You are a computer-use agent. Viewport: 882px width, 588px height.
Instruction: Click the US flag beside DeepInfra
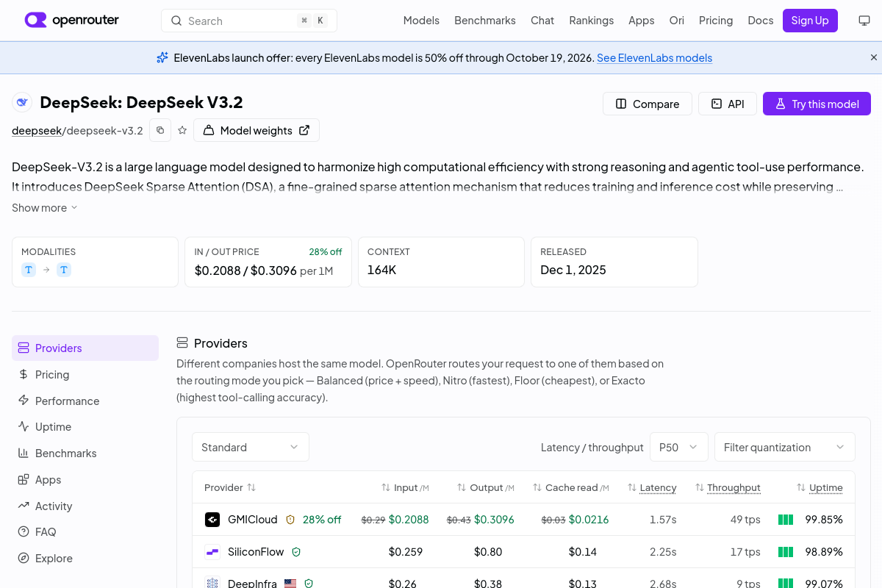[290, 584]
